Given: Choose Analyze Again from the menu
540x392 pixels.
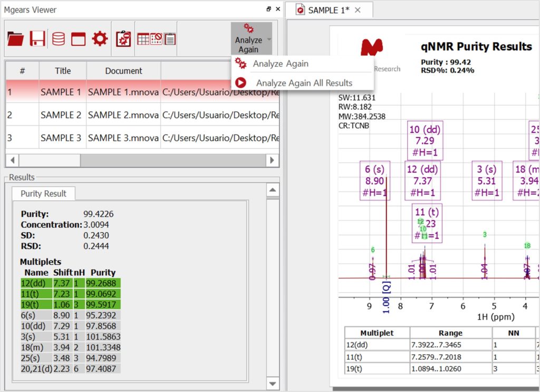Looking at the screenshot, I should [x=280, y=64].
